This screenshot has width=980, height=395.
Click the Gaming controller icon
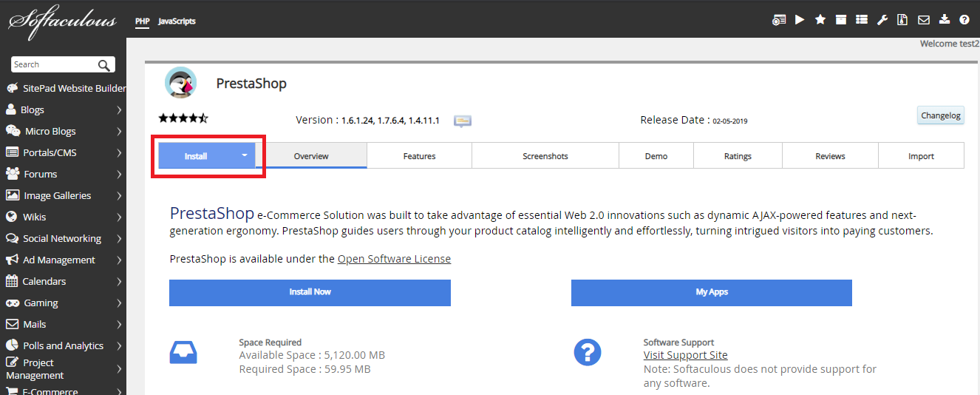click(12, 303)
